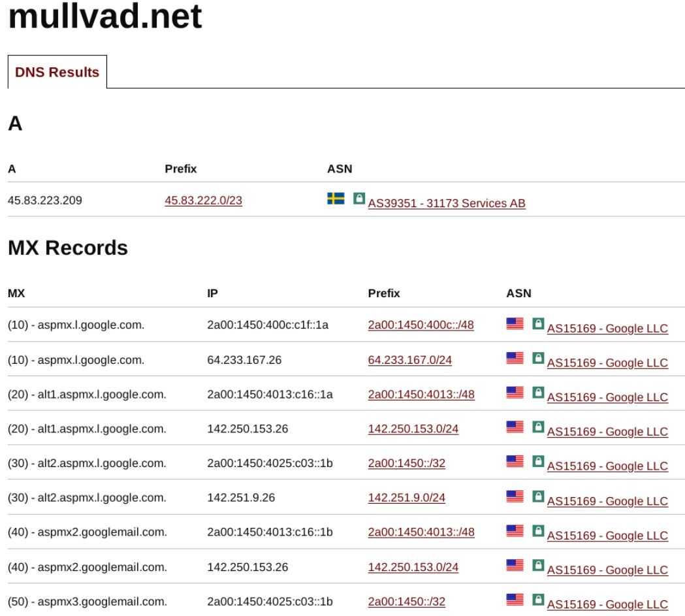Click green lock icon in 2a00:1450:400c:c1f::1a row
The image size is (685, 616).
(537, 323)
